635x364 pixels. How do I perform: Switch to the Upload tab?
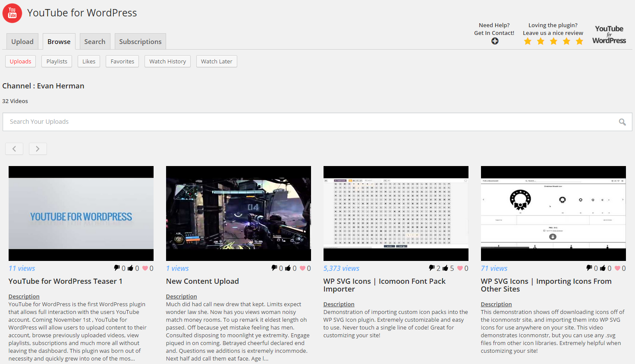(x=22, y=41)
